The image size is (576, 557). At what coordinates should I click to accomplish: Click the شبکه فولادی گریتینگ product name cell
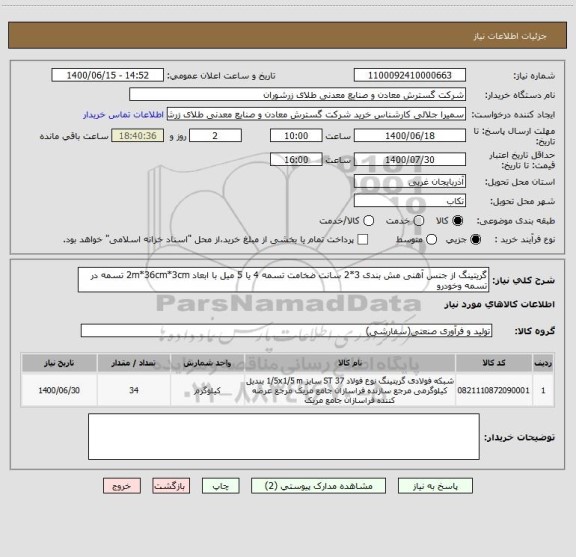coord(350,390)
